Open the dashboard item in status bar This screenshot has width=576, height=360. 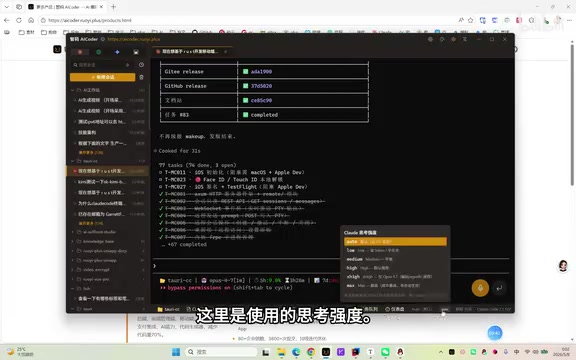coord(395,309)
